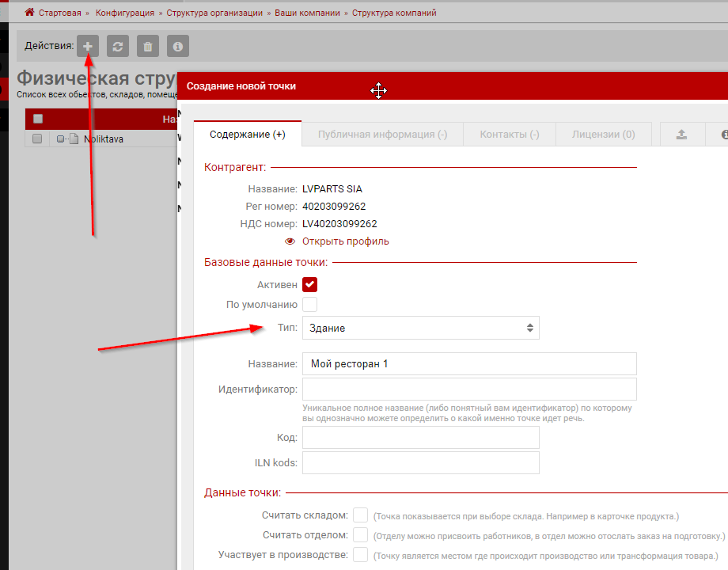Open the Тип dropdown showing Здание
Image resolution: width=728 pixels, height=570 pixels.
(420, 328)
